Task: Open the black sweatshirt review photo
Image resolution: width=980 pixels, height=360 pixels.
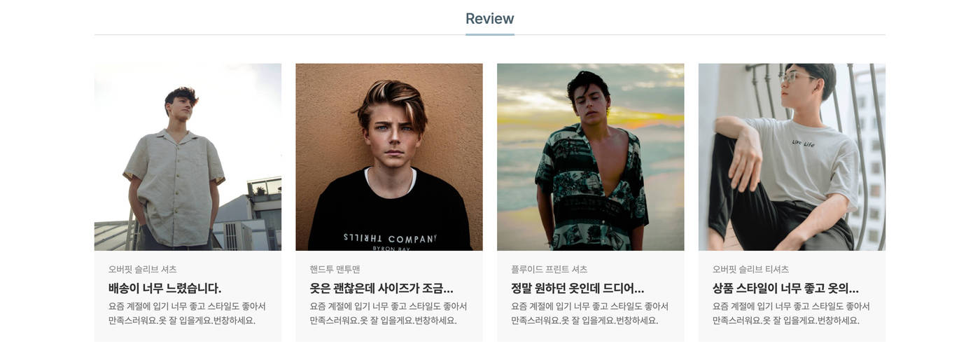Action: [x=389, y=157]
